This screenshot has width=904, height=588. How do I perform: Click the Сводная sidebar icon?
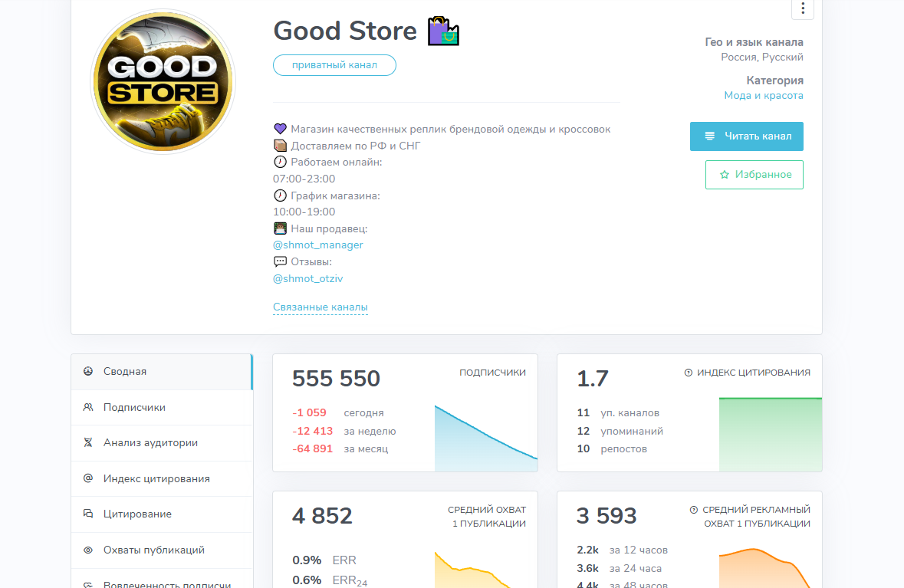[88, 371]
